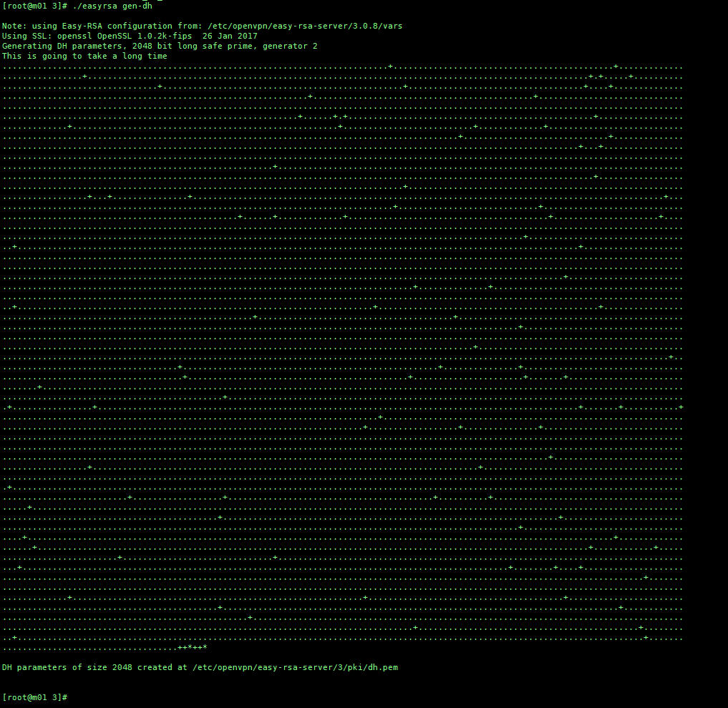Screen dimensions: 728x708
Task: Click the "Using SSL: openssl OpenSSL 1.0.2k-fips" line
Action: [x=130, y=36]
